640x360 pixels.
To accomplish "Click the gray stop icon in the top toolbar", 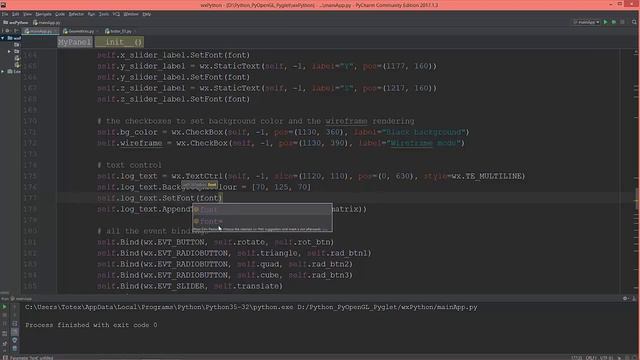I will [622, 22].
